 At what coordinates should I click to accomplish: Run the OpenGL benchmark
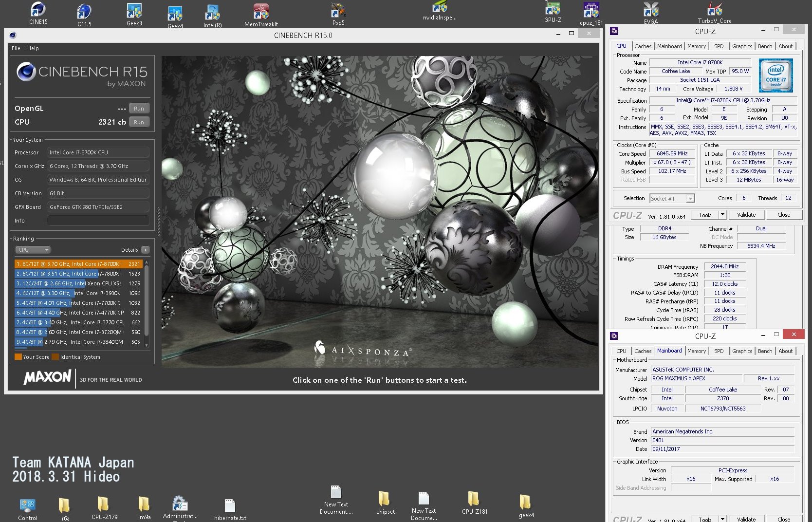tap(139, 109)
